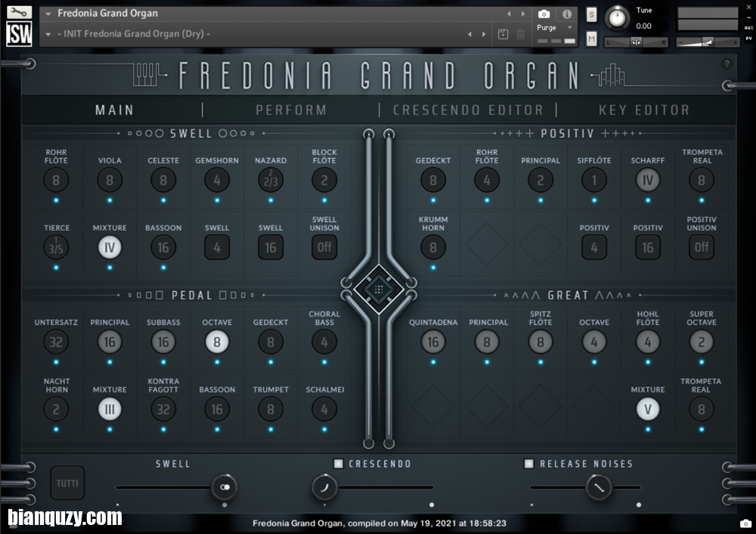Click the camera snapshot view icon
This screenshot has height=534, width=756.
pos(544,14)
